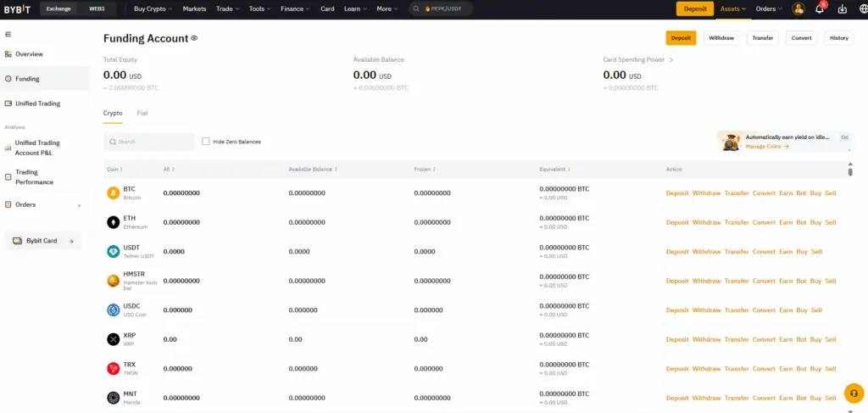Expand the Tools menu dropdown
868x413 pixels.
(x=260, y=8)
